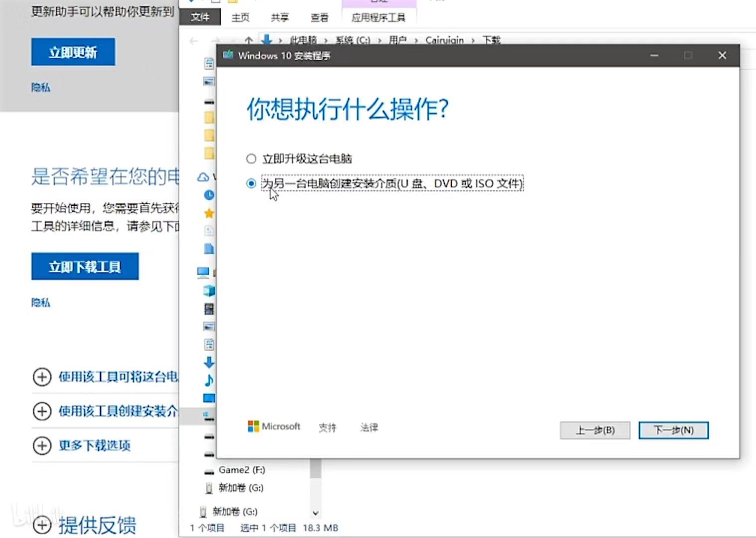Click 用户 in the address breadcrumb
This screenshot has width=756, height=538.
coord(397,40)
